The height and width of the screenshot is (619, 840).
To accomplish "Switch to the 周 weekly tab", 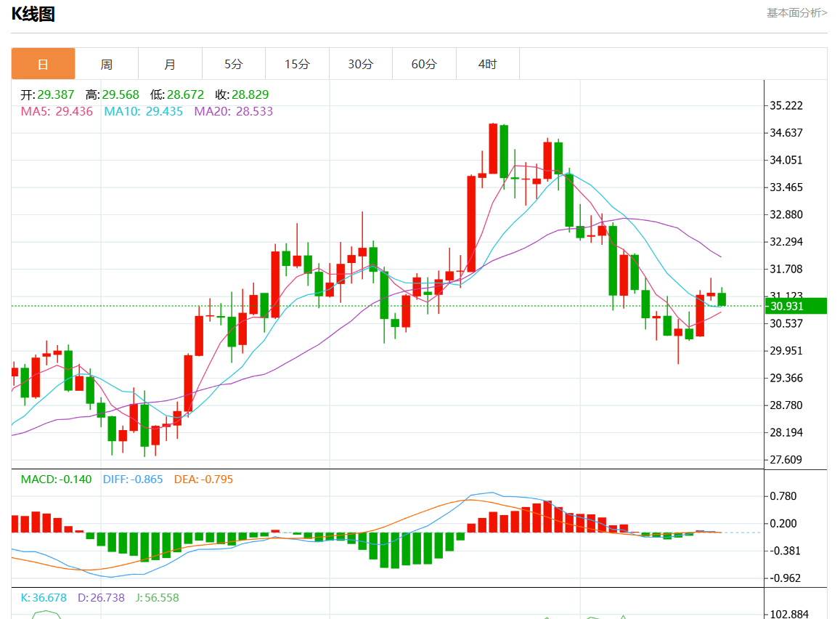I will coord(107,64).
